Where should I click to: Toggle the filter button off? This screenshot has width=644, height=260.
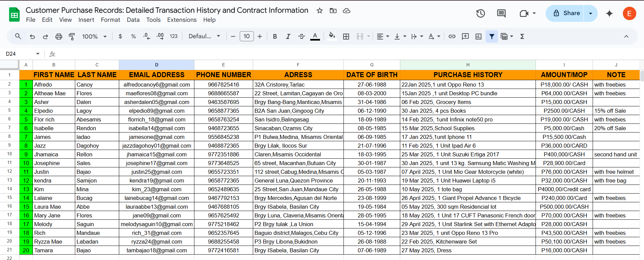click(x=492, y=37)
